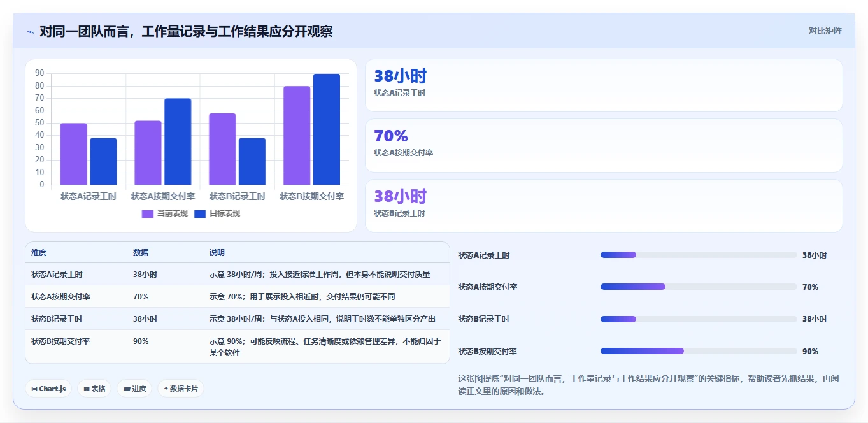Image resolution: width=868 pixels, height=423 pixels.
Task: Click the purple bar above 状态A按期交付率
Action: [148, 153]
